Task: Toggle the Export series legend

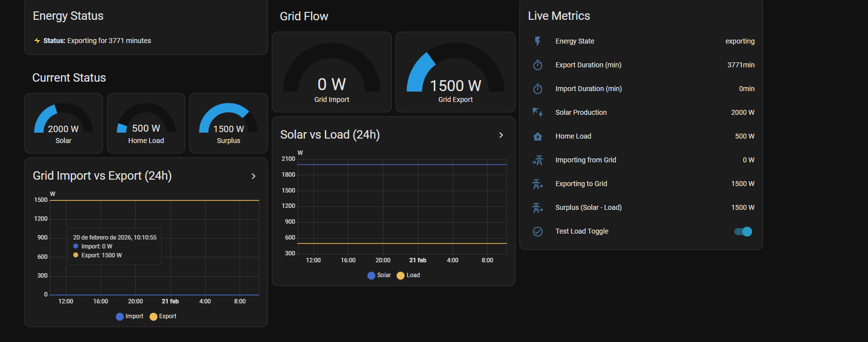Action: 163,316
